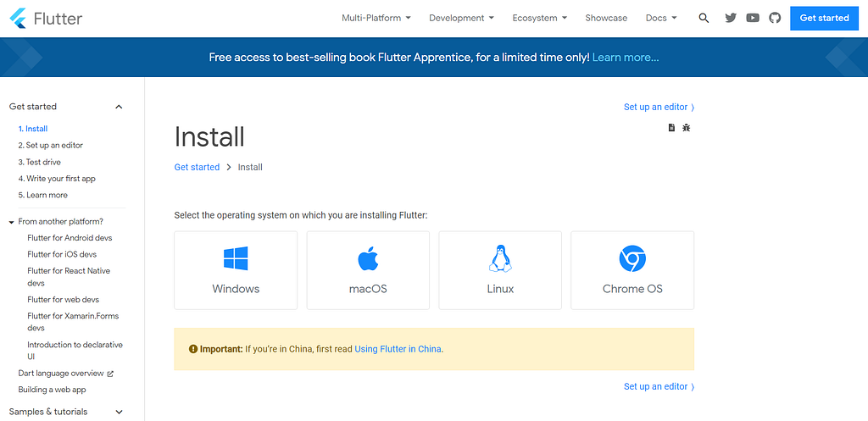Open Flutter for web devs
868x421 pixels.
63,299
